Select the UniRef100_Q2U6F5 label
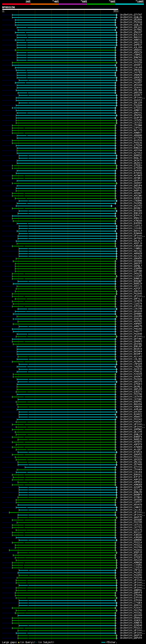146x644 pixels. click(131, 487)
